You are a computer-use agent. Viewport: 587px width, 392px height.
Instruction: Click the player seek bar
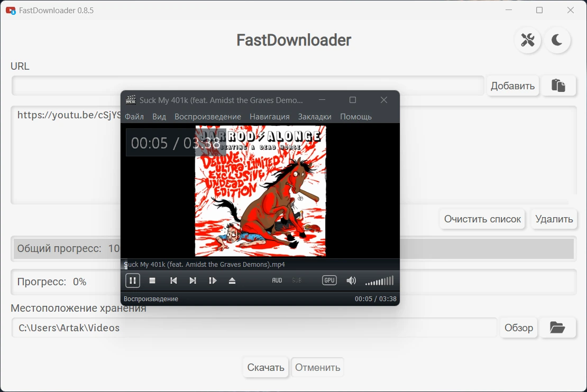pos(260,265)
